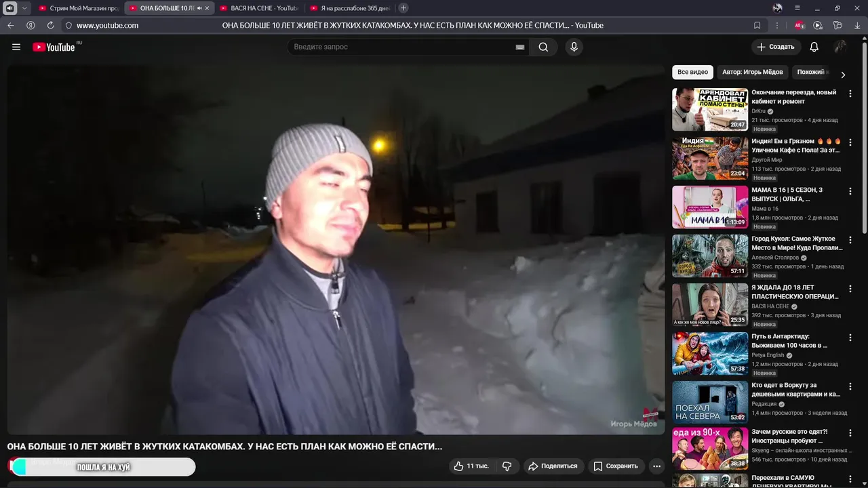This screenshot has height=488, width=868.
Task: Mute the browser sound speaker icon
Action: pyautogui.click(x=10, y=8)
